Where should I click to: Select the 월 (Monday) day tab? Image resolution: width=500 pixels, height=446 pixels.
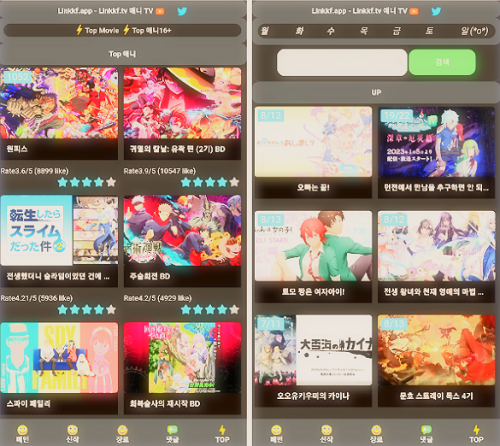[x=265, y=31]
